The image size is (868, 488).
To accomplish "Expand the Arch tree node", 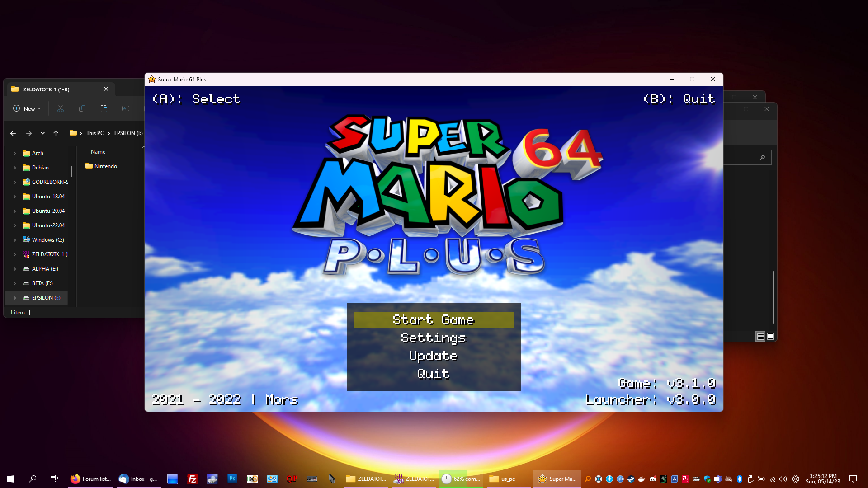I will (x=15, y=153).
